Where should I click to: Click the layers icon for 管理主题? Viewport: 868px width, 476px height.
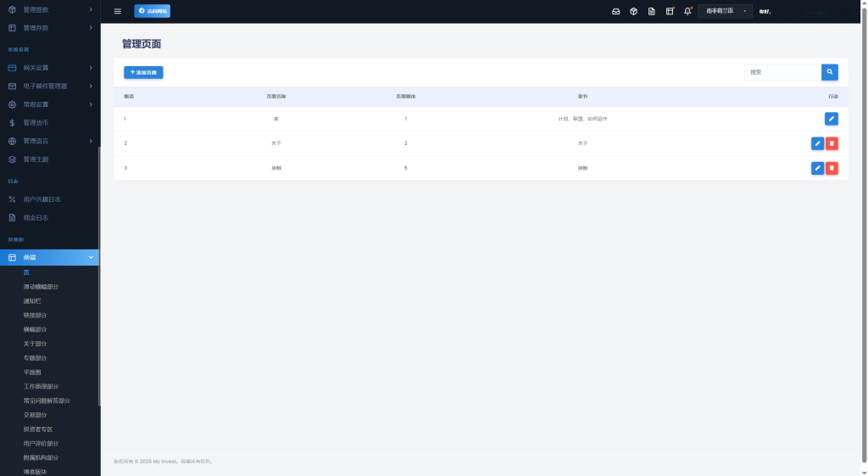pos(12,160)
